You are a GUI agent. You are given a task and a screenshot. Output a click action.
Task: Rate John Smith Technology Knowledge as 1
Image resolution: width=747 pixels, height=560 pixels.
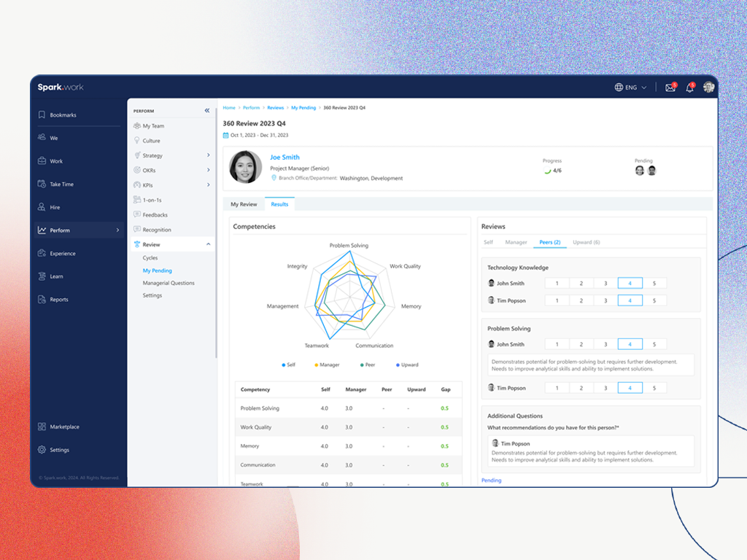coord(557,284)
